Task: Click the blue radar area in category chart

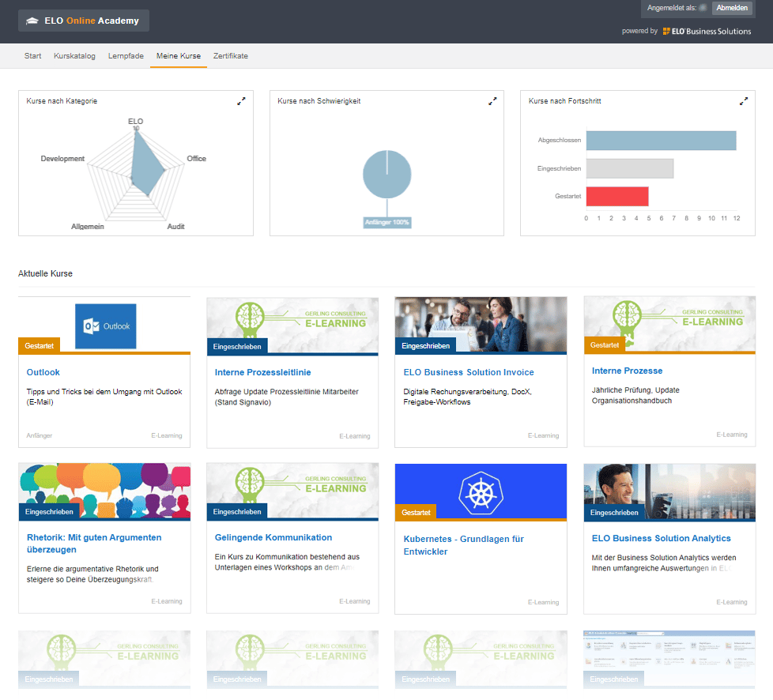Action: [x=146, y=166]
